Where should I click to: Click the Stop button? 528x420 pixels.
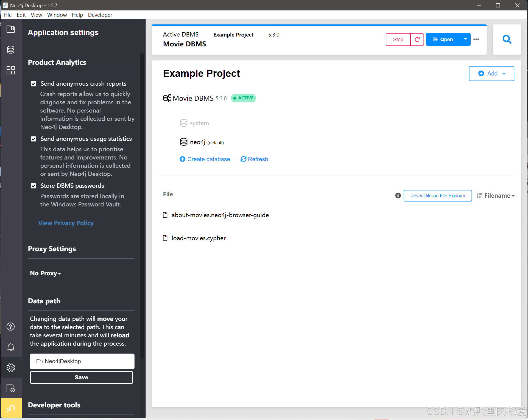coord(398,40)
